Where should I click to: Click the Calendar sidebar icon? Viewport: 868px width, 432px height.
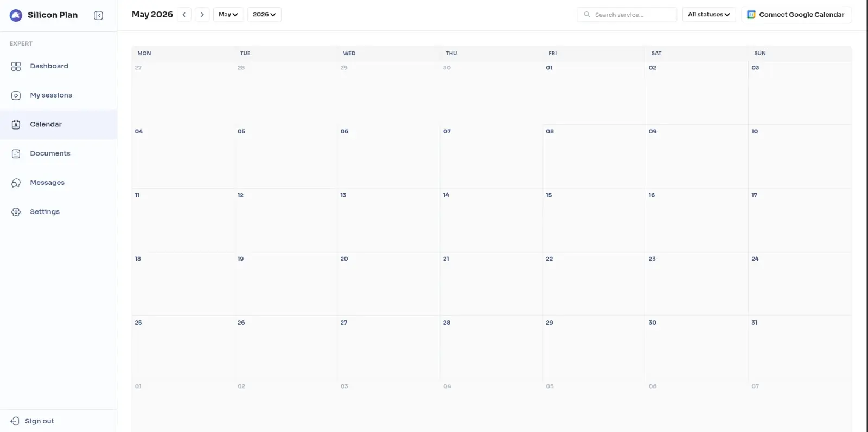click(x=16, y=125)
